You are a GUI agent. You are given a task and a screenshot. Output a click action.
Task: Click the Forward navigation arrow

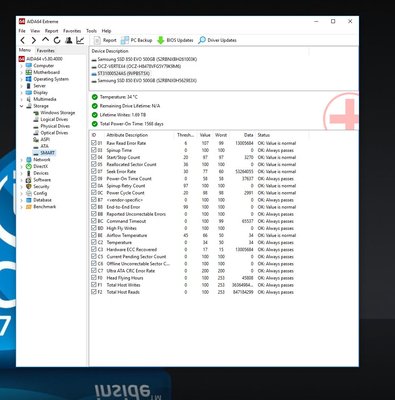[34, 40]
